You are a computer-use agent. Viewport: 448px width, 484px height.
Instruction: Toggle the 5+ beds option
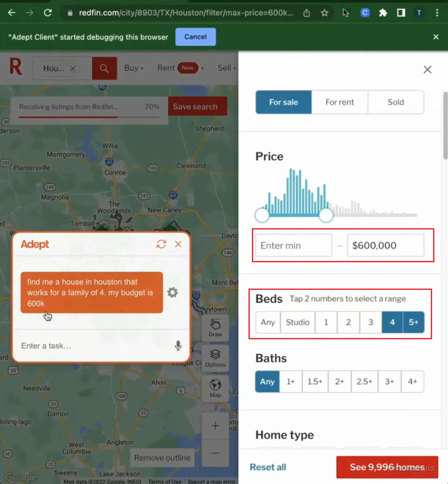click(x=414, y=322)
